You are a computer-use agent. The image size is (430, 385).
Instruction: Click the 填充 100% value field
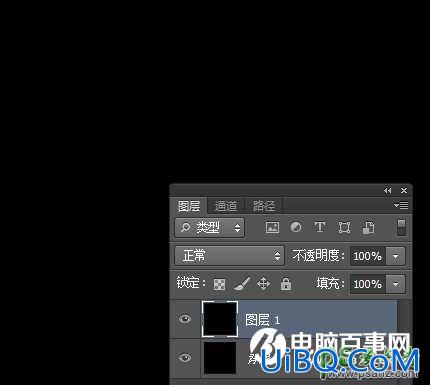point(368,284)
